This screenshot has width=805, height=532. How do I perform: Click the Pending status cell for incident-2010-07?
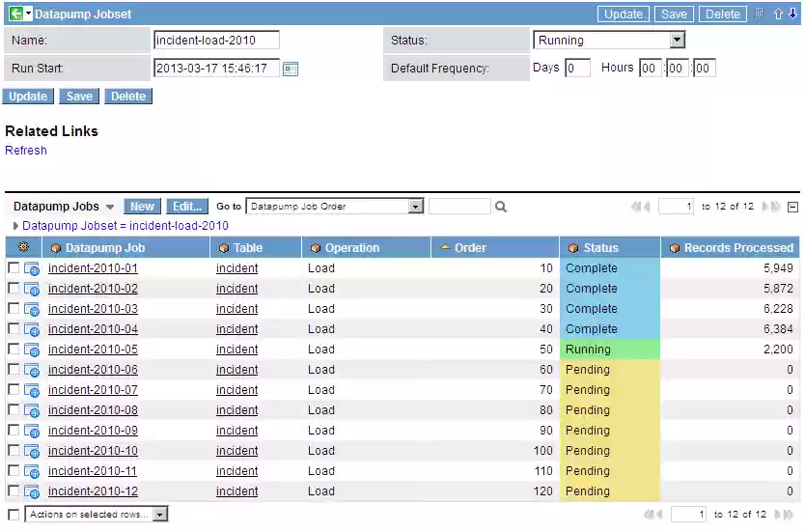coord(610,390)
